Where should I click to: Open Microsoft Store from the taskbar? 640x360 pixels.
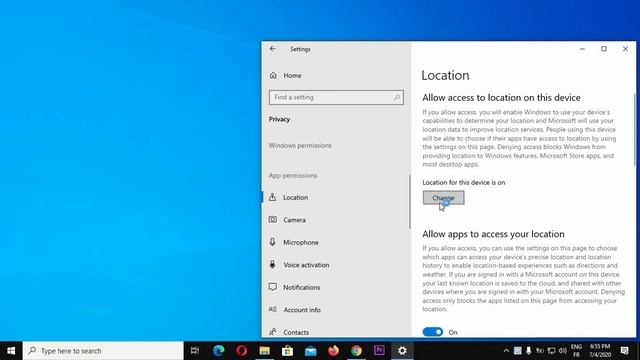(x=287, y=351)
